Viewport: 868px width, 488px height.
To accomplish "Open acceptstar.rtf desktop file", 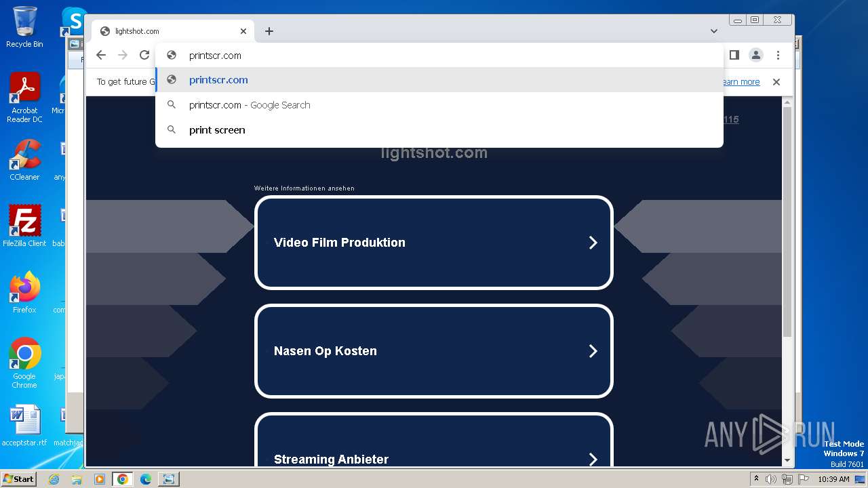I will [24, 426].
